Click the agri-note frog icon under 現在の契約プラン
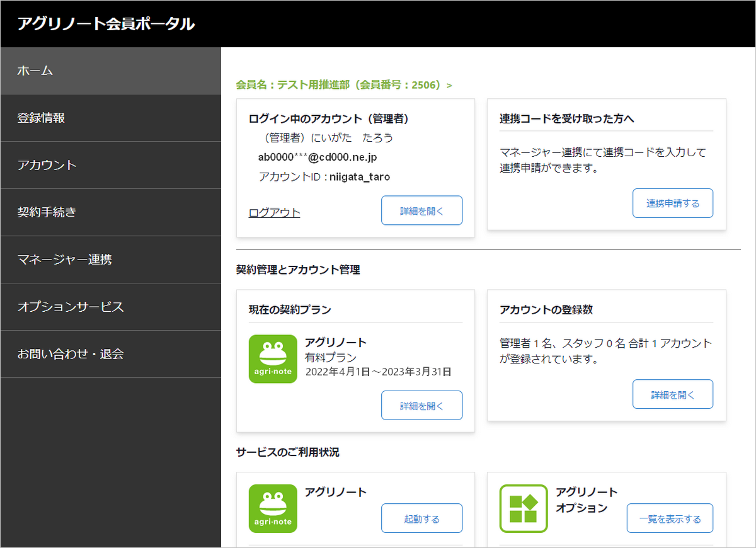This screenshot has height=548, width=756. tap(273, 359)
